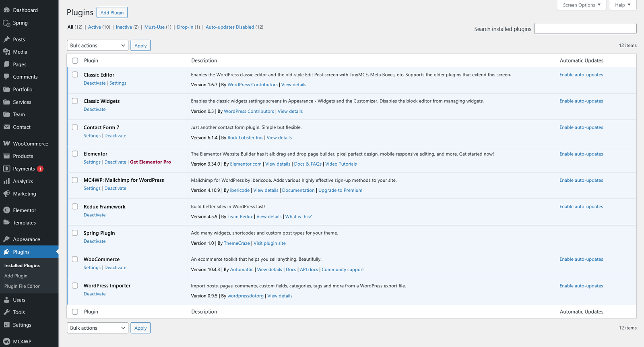Click the Posts pushpin icon

pos(6,39)
